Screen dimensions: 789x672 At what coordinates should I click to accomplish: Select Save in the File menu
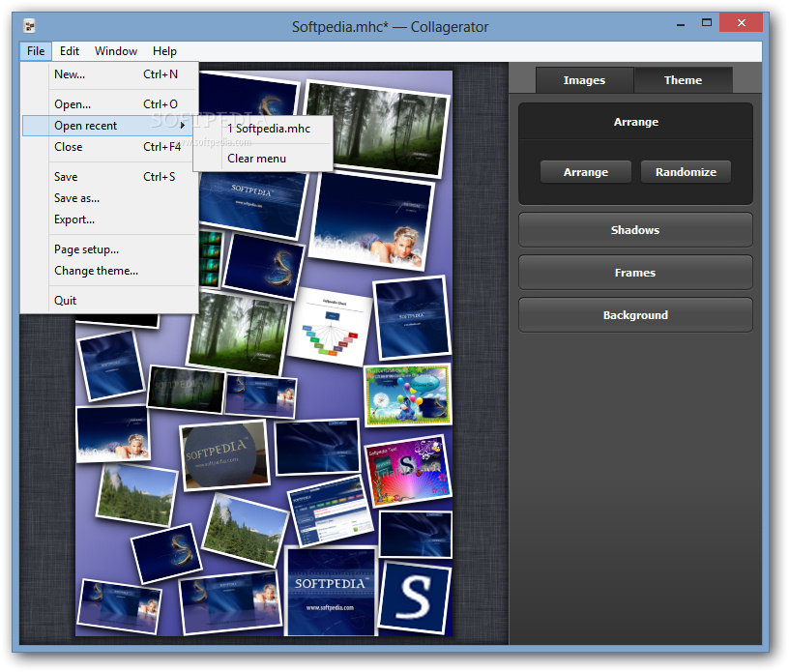point(110,177)
